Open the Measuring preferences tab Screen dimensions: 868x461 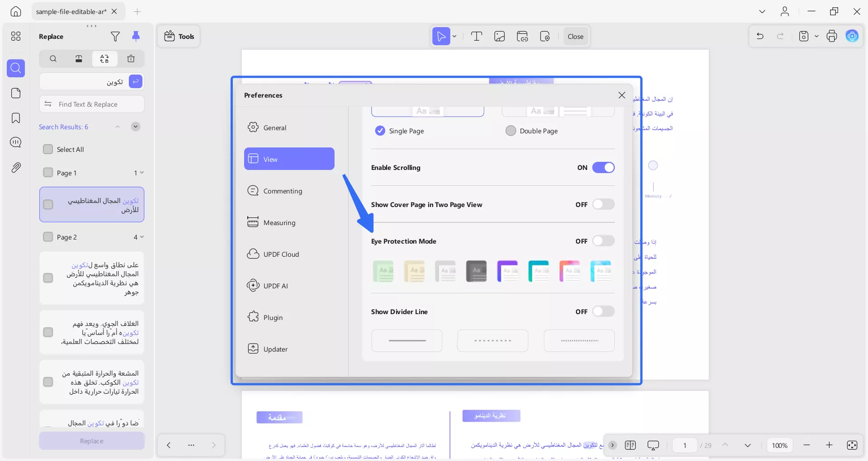(x=289, y=222)
